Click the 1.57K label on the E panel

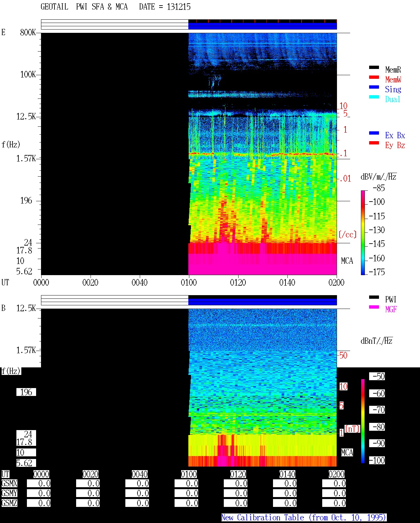click(x=26, y=158)
